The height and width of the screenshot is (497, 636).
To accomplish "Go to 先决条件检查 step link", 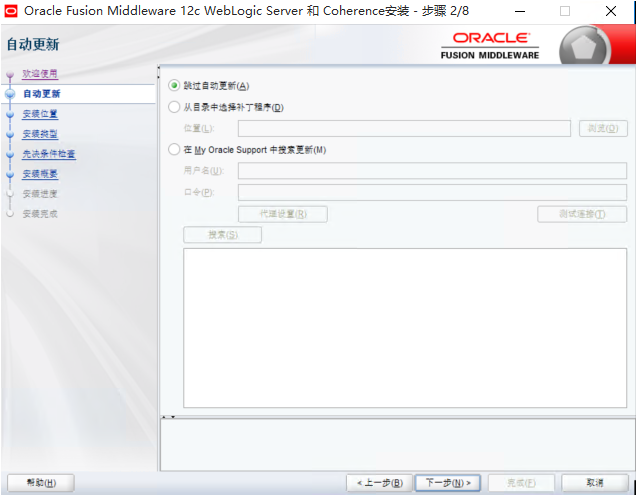I will [x=49, y=154].
